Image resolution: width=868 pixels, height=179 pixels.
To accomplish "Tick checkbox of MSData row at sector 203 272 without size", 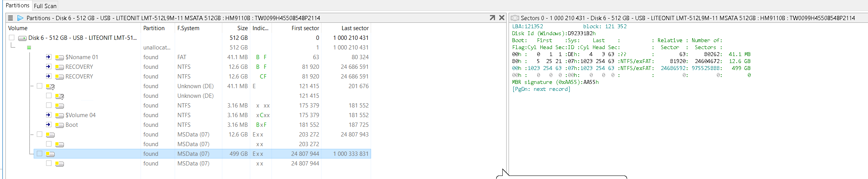I will (49, 144).
